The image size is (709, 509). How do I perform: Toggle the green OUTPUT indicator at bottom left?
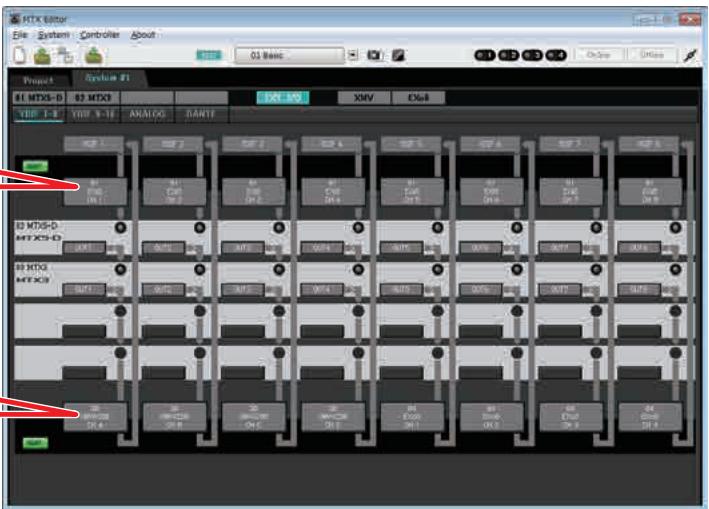tap(35, 443)
